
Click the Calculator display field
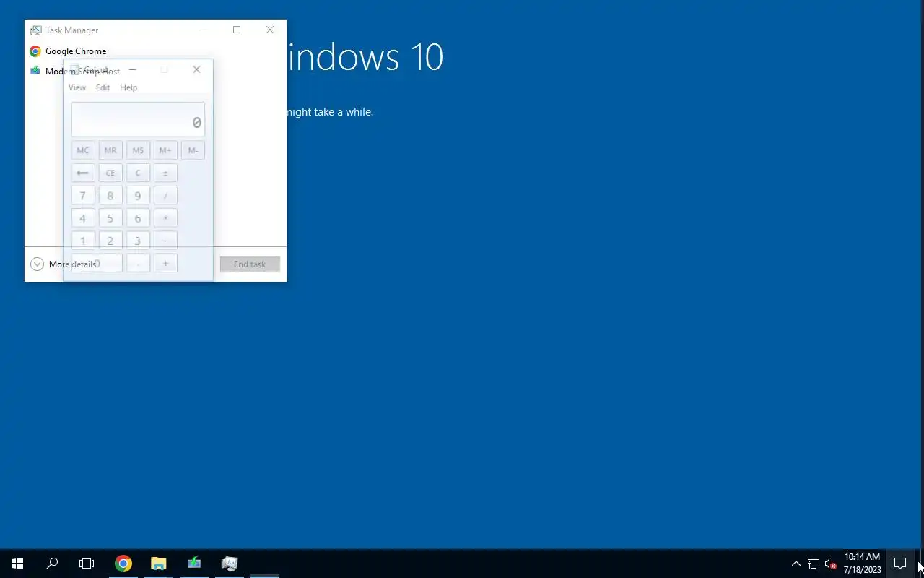(x=138, y=119)
